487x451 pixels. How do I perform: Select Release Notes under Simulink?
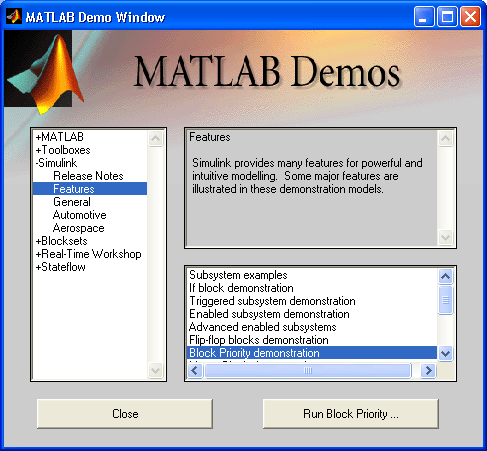click(88, 176)
